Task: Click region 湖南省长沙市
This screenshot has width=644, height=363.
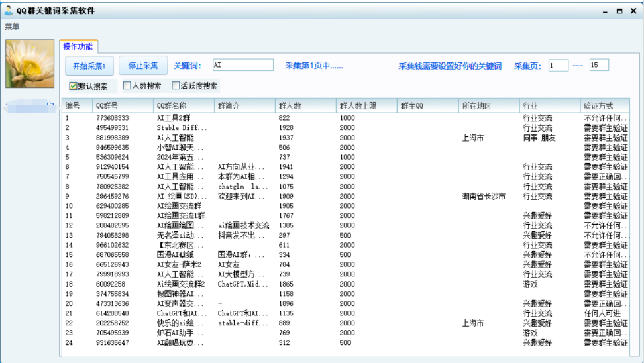Action: (x=484, y=197)
